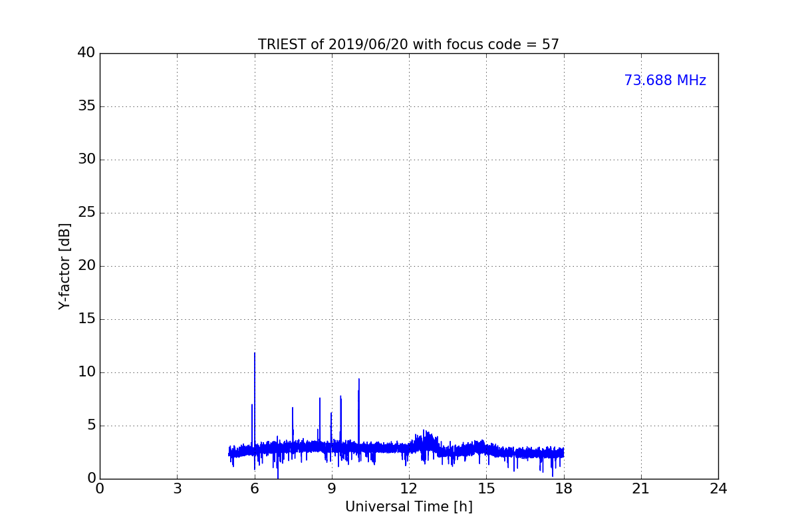Click the y-axis tick label '25'

[x=86, y=213]
